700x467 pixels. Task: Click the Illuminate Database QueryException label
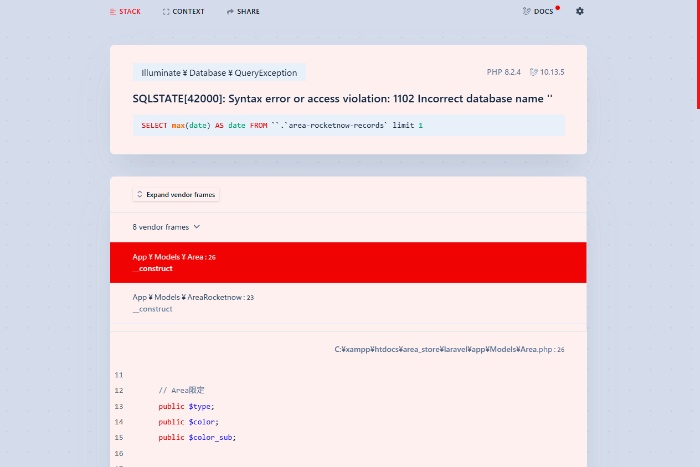(x=219, y=73)
